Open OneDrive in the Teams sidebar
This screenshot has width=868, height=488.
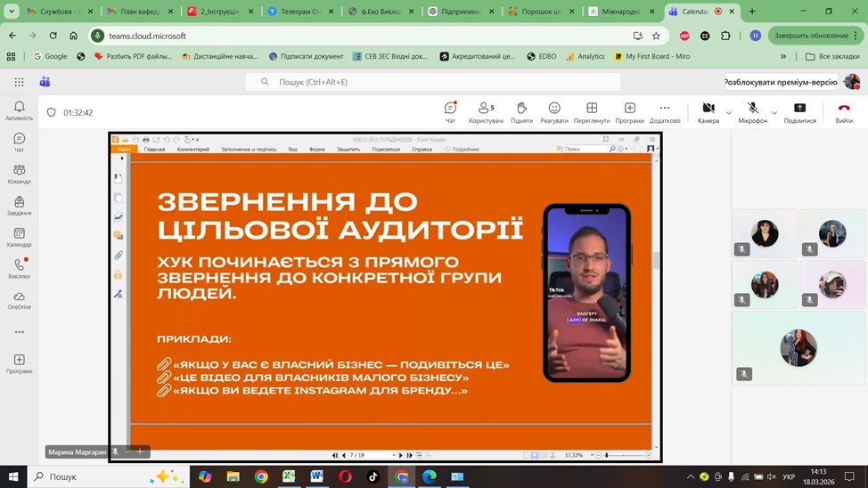tap(19, 300)
